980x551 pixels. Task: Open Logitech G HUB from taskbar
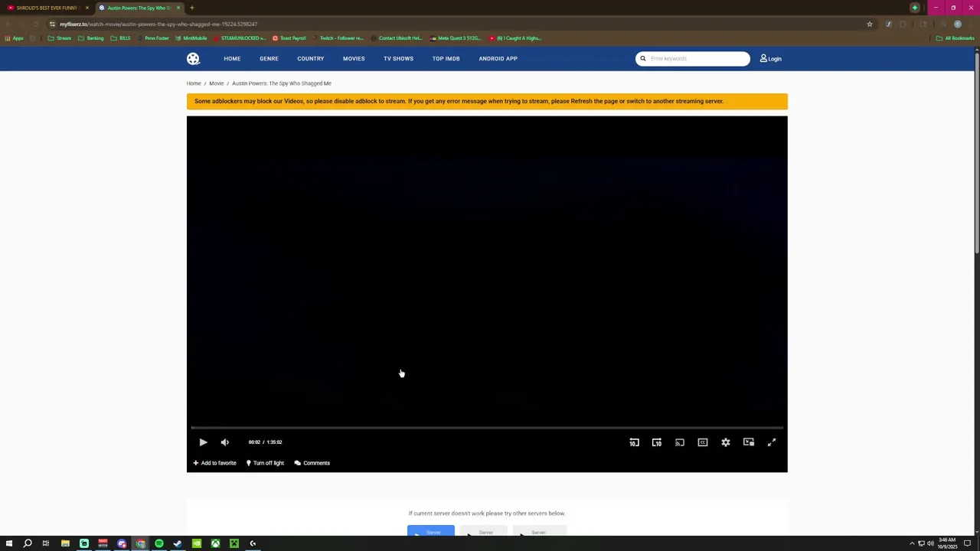tap(253, 543)
